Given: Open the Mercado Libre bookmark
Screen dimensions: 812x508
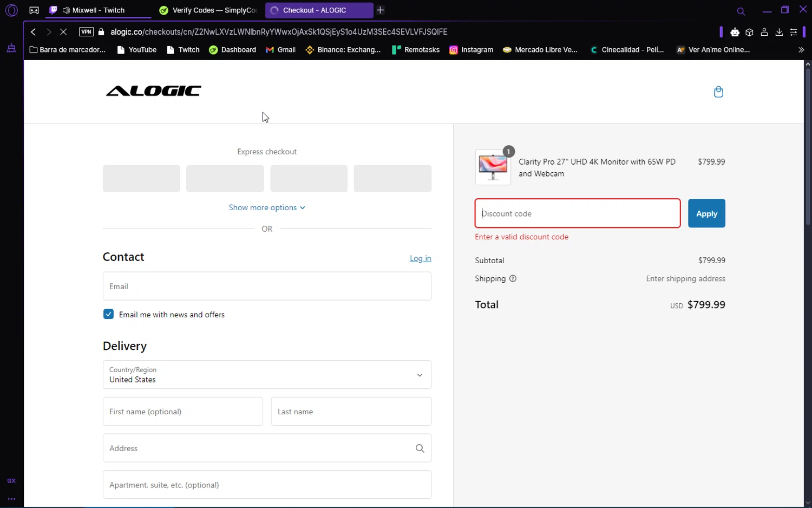Looking at the screenshot, I should click(x=540, y=50).
